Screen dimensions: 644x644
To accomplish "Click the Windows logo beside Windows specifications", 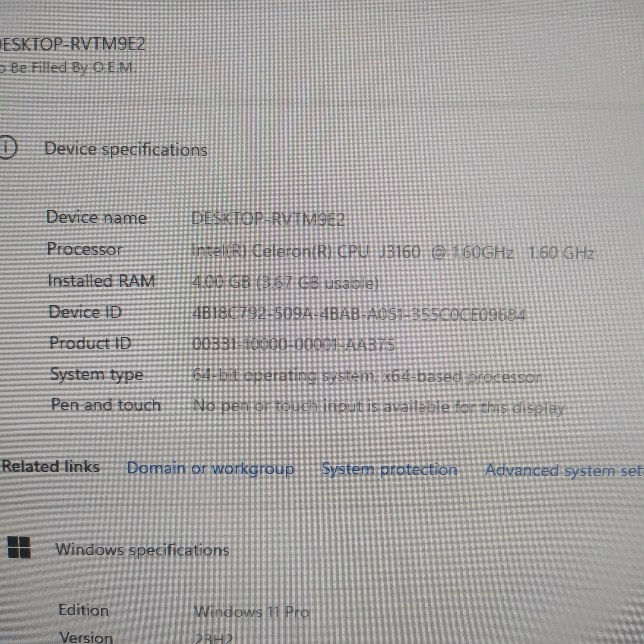I will (19, 547).
